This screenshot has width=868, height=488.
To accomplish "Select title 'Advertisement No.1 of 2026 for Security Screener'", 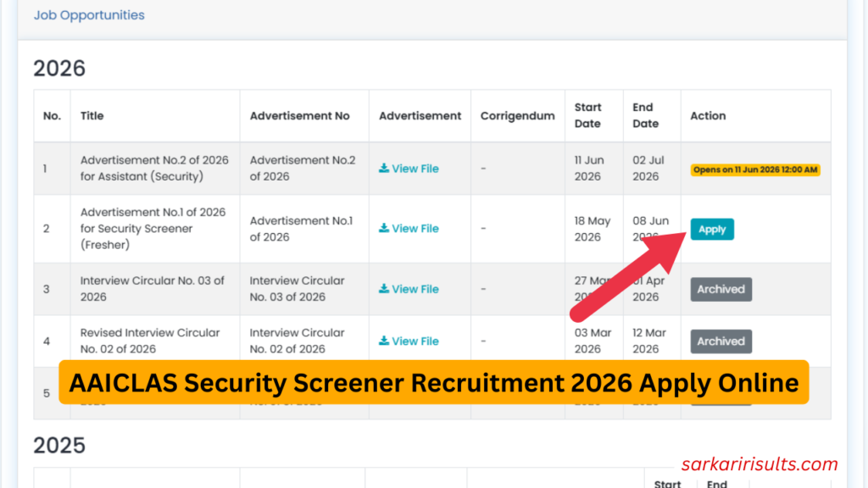I will click(153, 228).
